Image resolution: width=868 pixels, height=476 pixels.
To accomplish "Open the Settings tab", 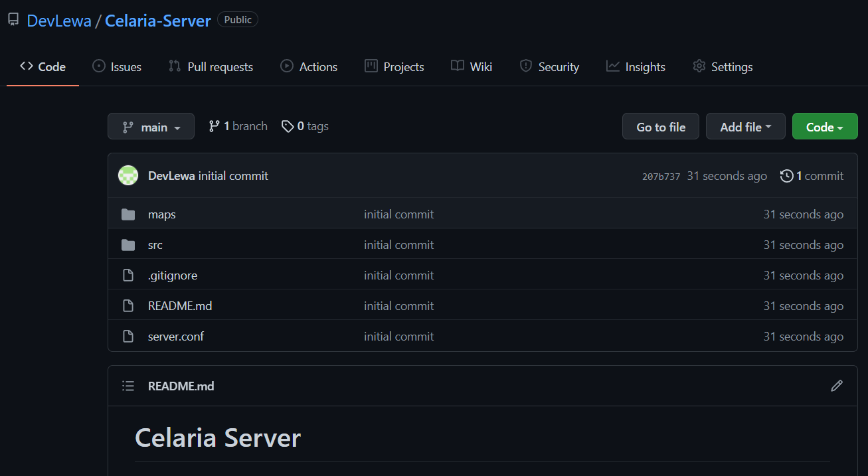I will click(723, 66).
